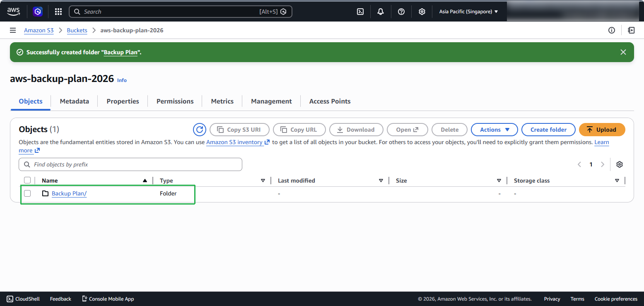This screenshot has width=644, height=306.
Task: Refresh the objects list
Action: (200, 130)
